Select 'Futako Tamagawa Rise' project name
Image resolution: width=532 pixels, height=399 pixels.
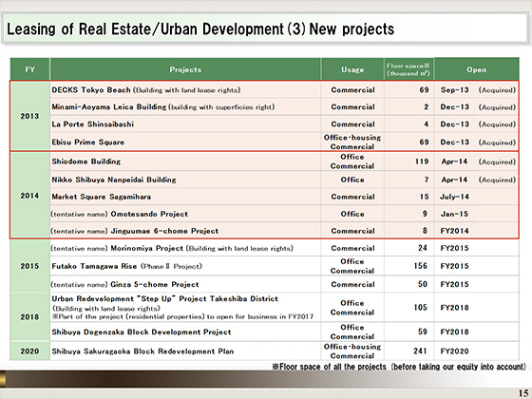[x=94, y=266]
